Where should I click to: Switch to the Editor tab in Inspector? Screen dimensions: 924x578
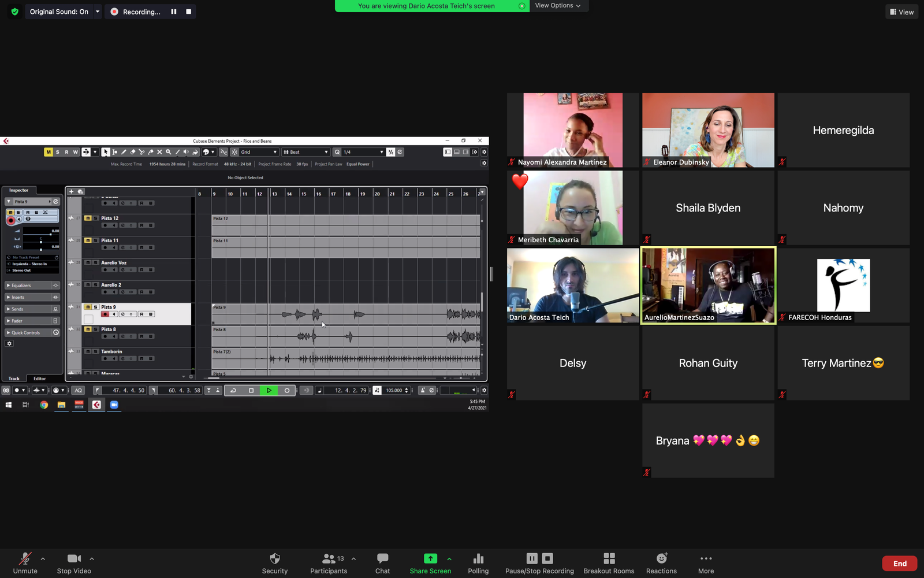39,379
